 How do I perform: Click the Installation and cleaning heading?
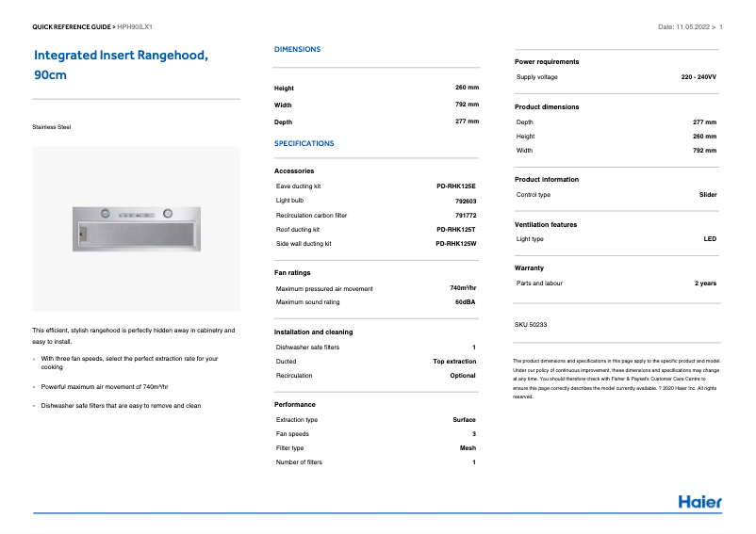(x=313, y=332)
